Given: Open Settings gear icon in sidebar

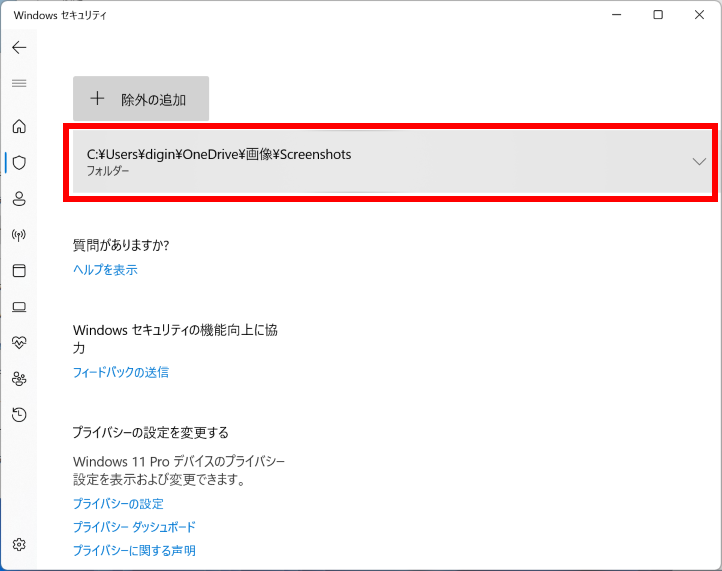Looking at the screenshot, I should [19, 544].
